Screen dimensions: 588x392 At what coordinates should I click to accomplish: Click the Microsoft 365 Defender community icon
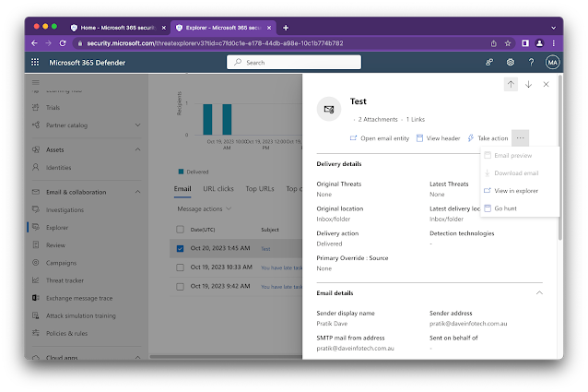[x=489, y=63]
